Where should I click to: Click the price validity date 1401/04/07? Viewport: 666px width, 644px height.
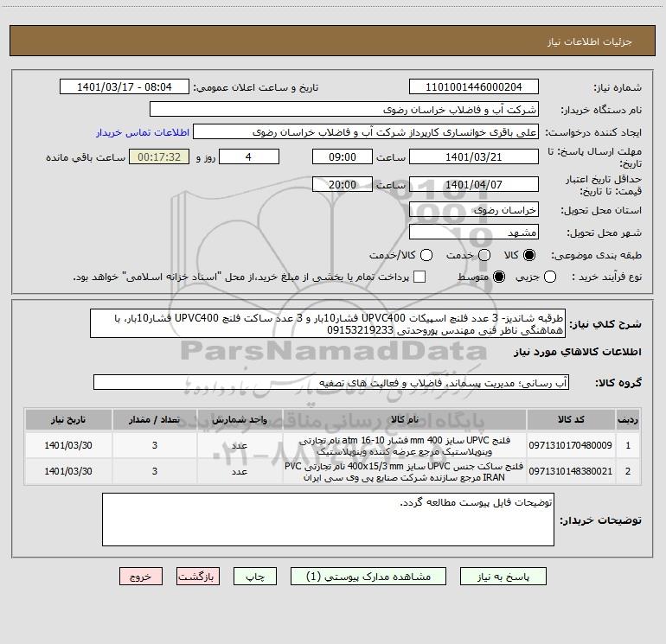coord(474,184)
